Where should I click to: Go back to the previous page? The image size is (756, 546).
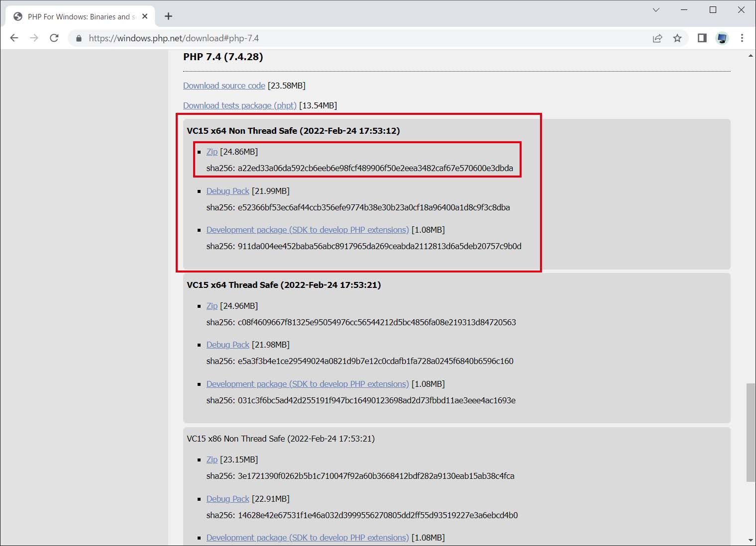(x=14, y=38)
